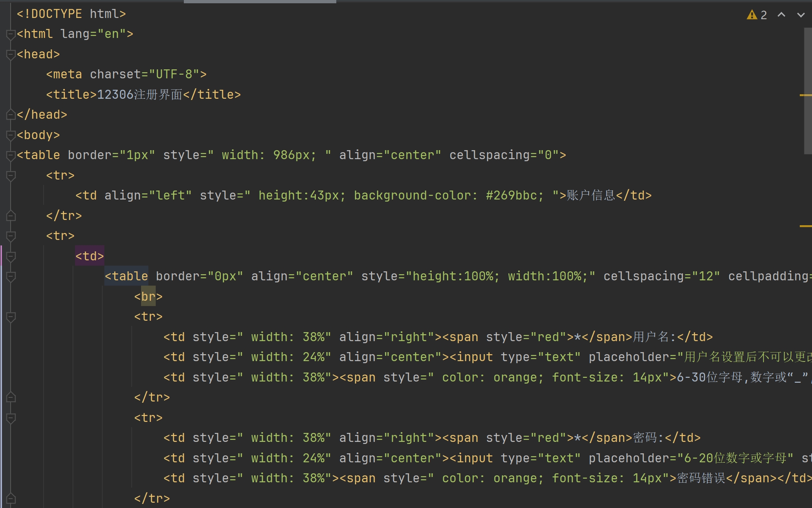812x508 pixels.
Task: Click the cell text "账户信息"
Action: click(591, 195)
